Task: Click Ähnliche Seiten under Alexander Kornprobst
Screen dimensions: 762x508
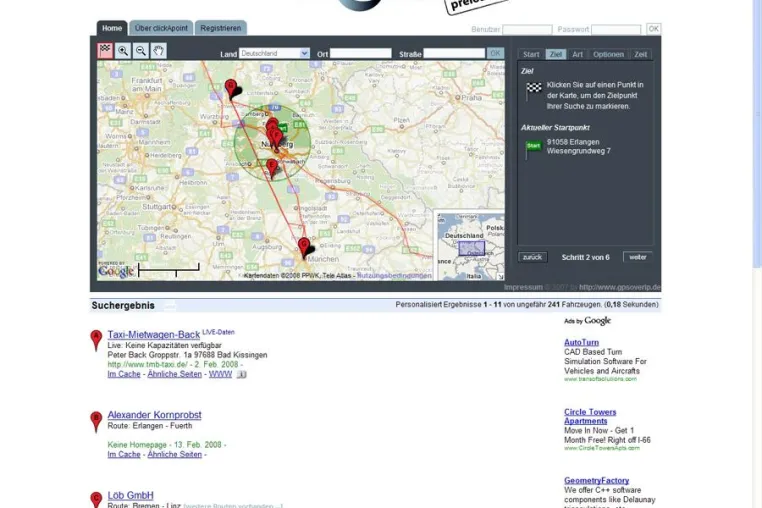Action: [x=174, y=454]
